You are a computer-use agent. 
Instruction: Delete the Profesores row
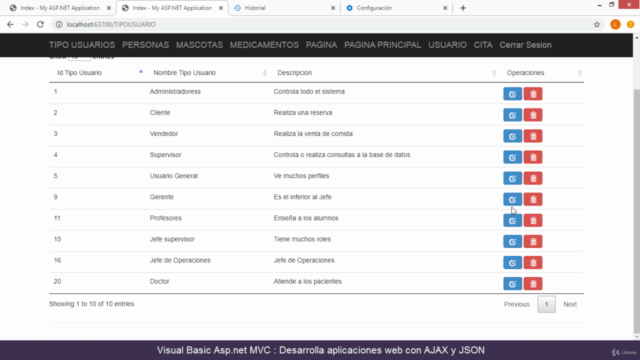(x=533, y=221)
